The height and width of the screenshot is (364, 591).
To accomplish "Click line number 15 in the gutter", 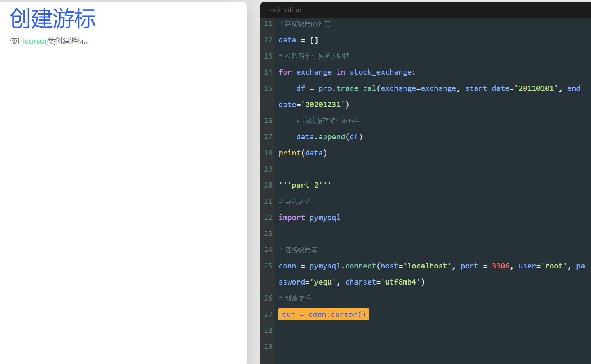I will pos(268,88).
